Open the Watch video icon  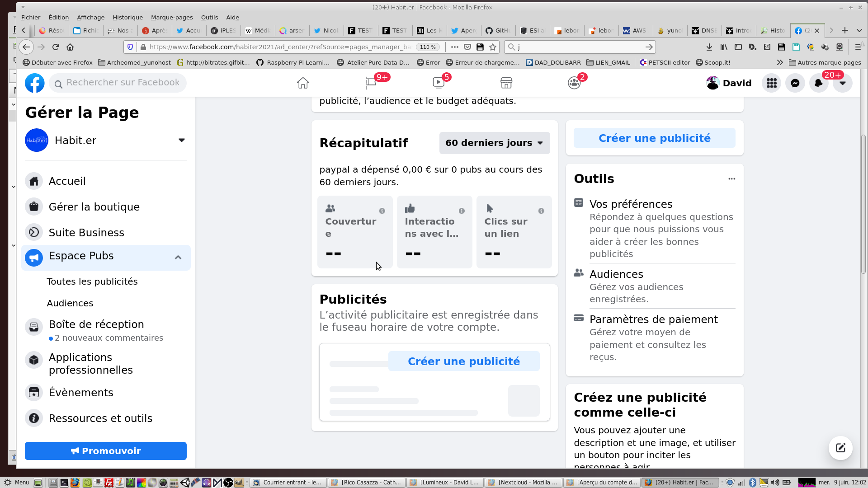tap(439, 83)
